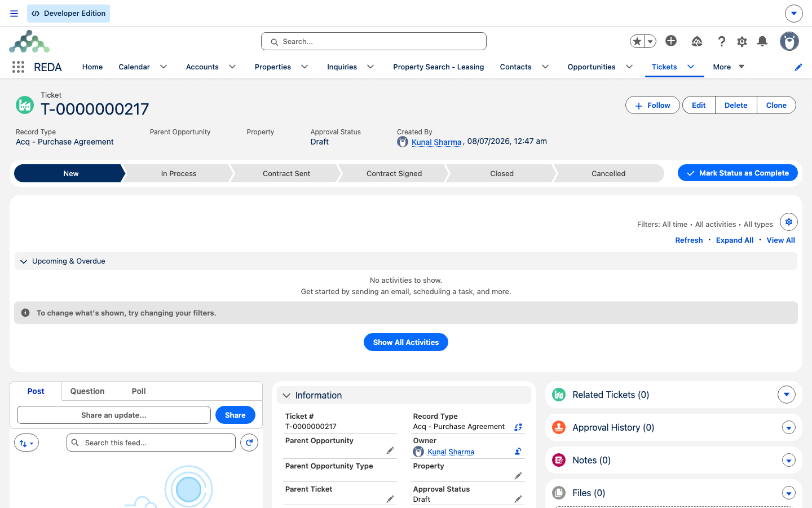Open the activity timeline filter settings gear
The width and height of the screenshot is (812, 508).
[789, 222]
